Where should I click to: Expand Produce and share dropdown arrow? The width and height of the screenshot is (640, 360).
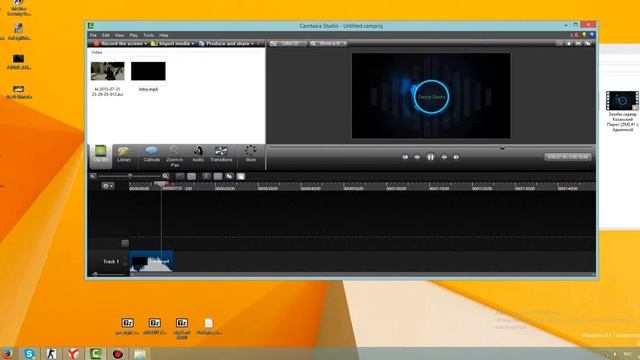[x=253, y=44]
